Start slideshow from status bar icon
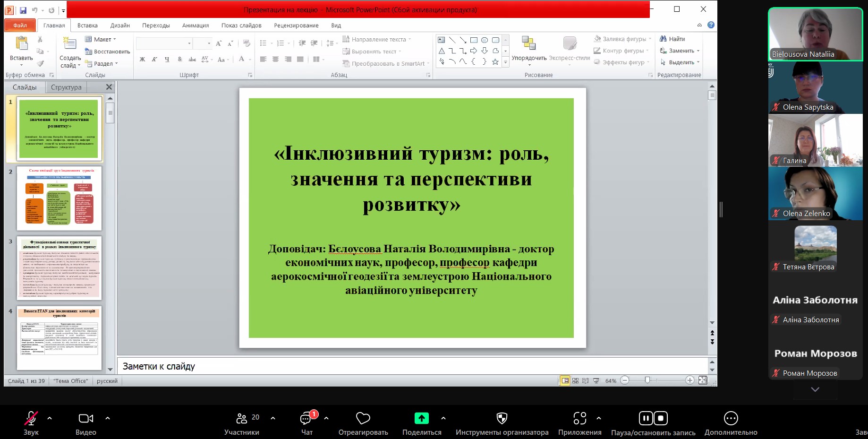This screenshot has height=439, width=868. (x=596, y=380)
